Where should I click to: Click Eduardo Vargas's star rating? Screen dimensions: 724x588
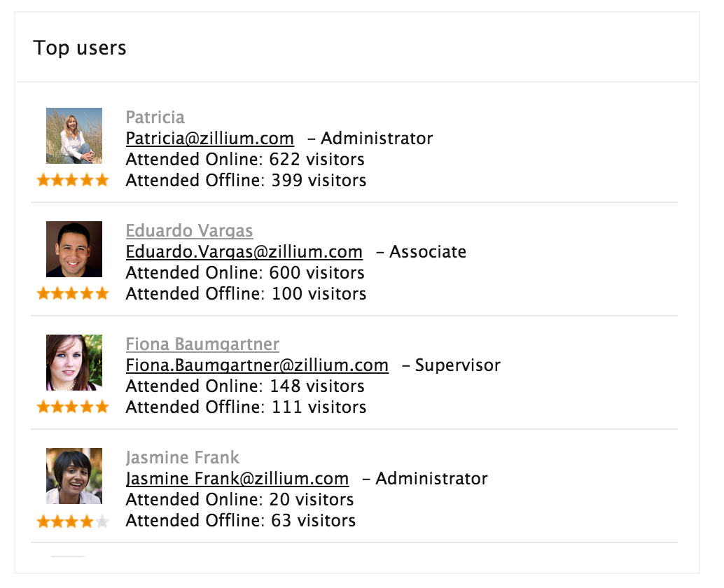point(73,294)
